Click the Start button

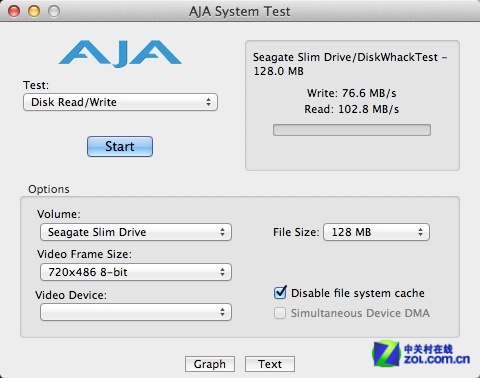120,146
